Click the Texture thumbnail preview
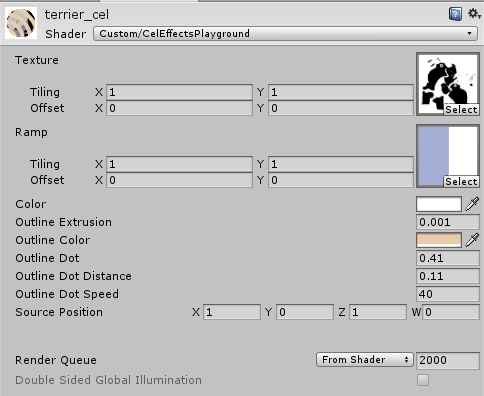484x396 pixels. click(448, 84)
